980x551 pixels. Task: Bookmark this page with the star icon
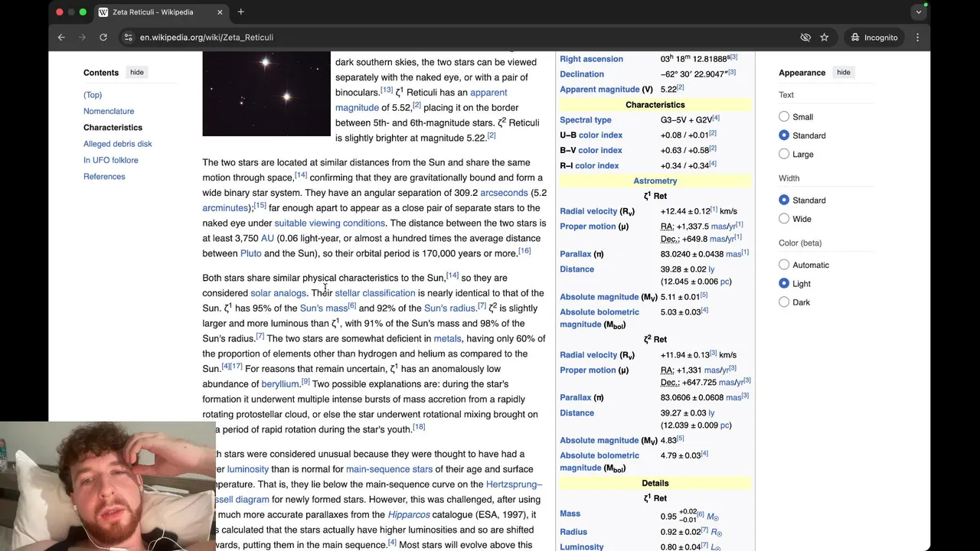click(x=825, y=37)
